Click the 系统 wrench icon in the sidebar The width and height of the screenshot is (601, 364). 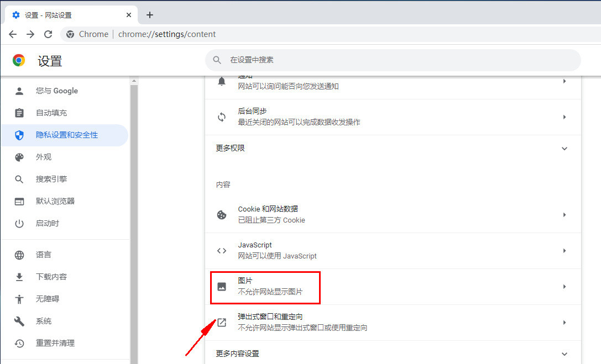click(20, 320)
